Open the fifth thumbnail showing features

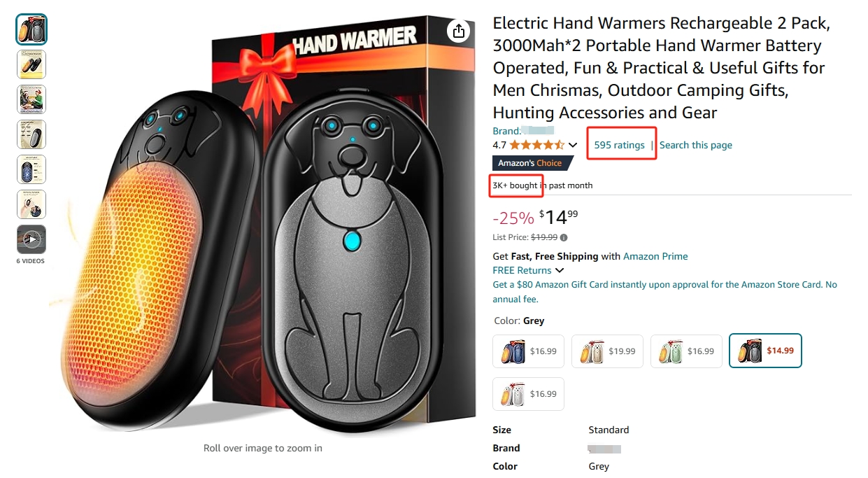pos(31,169)
